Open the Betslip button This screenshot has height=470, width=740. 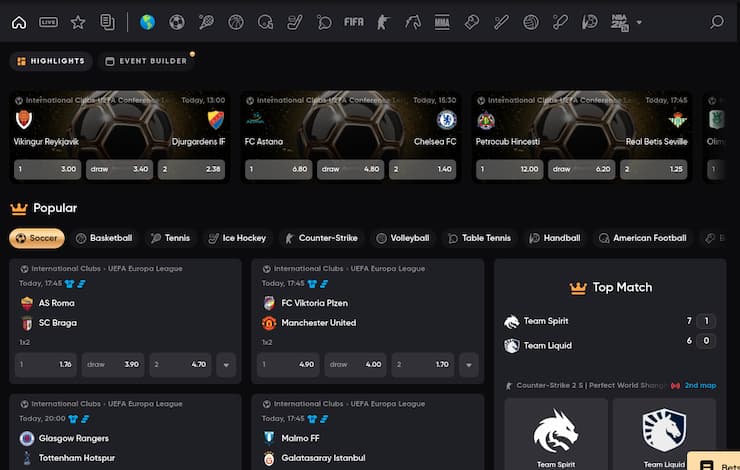714,461
